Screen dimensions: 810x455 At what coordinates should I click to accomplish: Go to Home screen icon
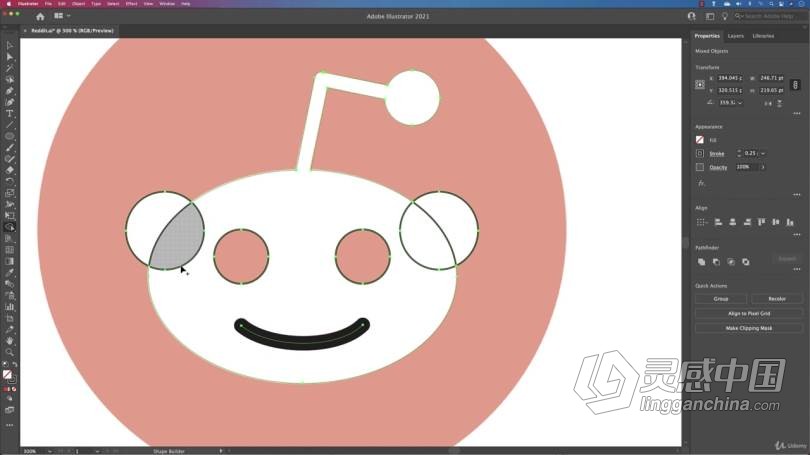point(40,17)
